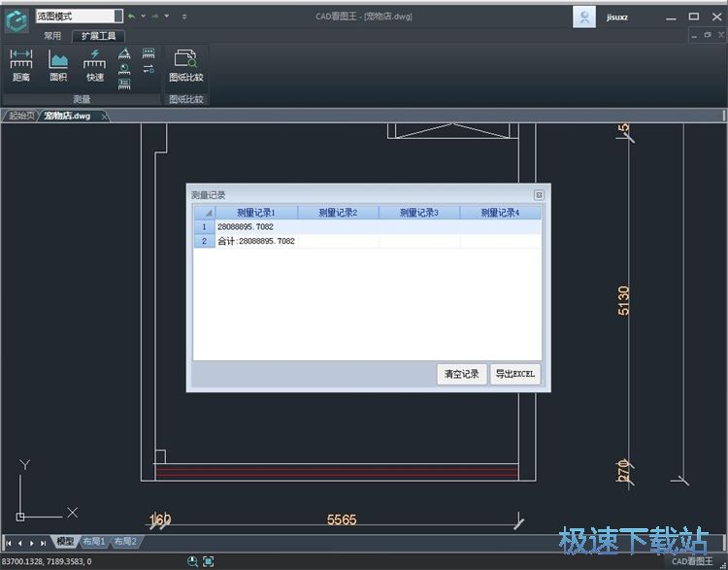Screen dimensions: 728x570
Task: Restore the inner document window
Action: point(708,35)
